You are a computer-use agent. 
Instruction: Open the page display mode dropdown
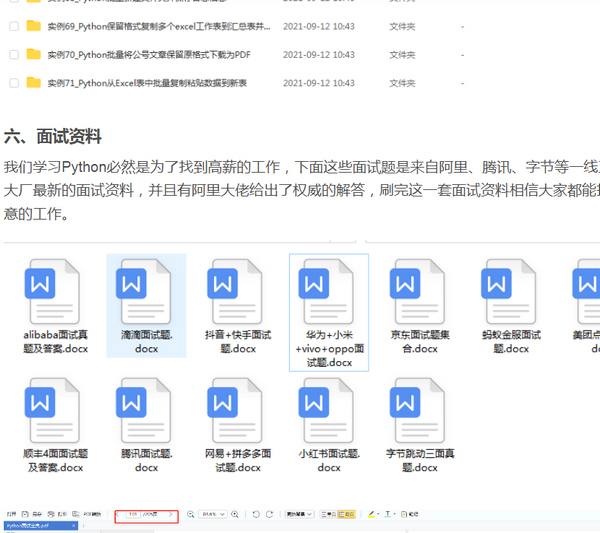[x=300, y=514]
